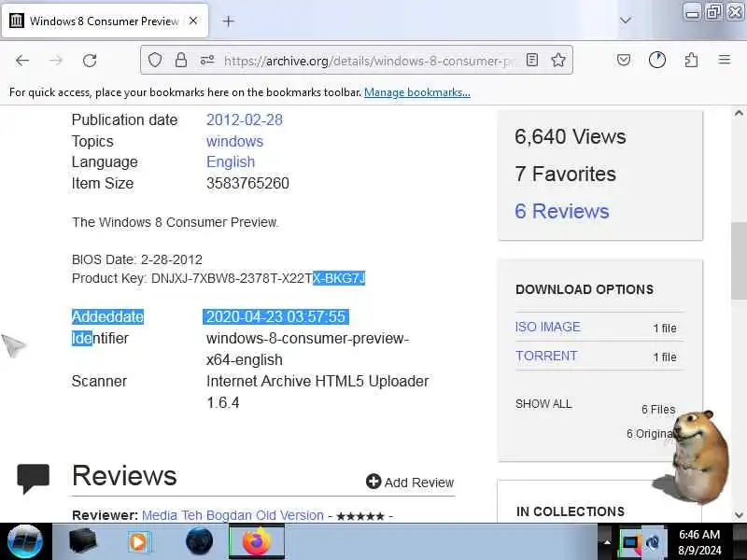747x560 pixels.
Task: Click identifier windows-8-consumer-preview-x64-english
Action: pos(307,348)
